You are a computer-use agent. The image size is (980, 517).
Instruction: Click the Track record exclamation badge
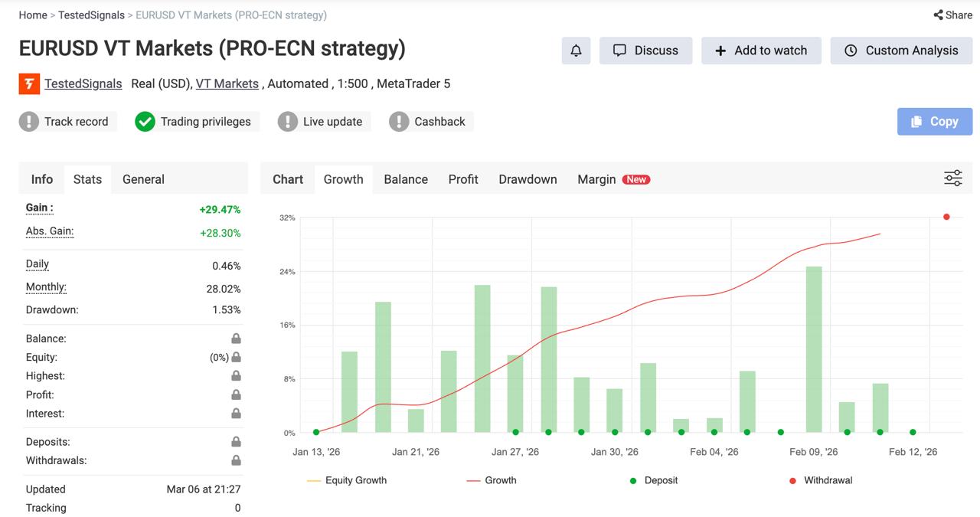click(29, 121)
